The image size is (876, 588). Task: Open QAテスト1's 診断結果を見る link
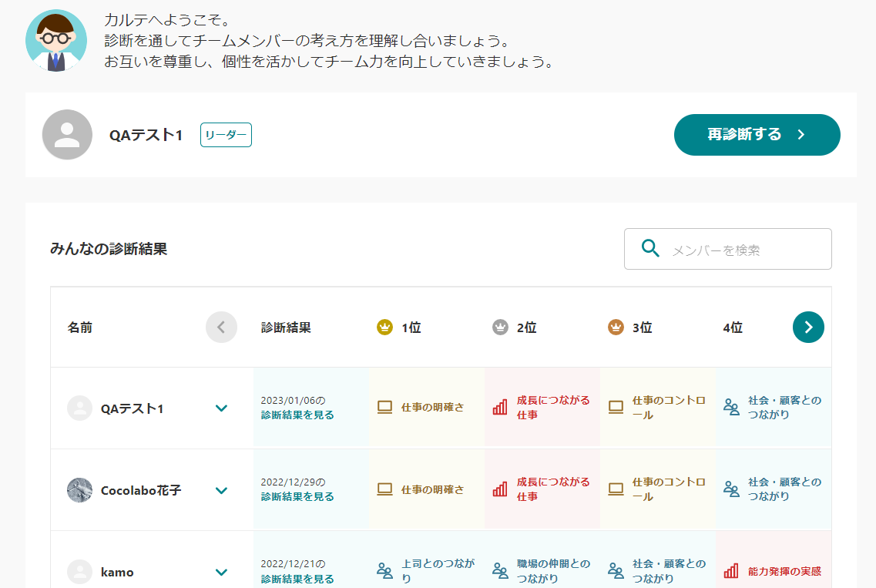[297, 415]
